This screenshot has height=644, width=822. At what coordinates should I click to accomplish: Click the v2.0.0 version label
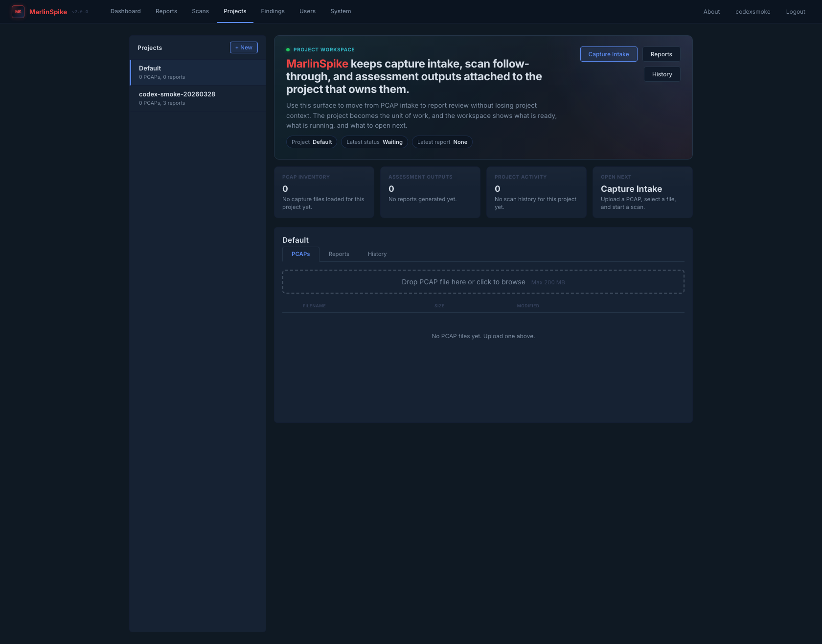coord(80,12)
